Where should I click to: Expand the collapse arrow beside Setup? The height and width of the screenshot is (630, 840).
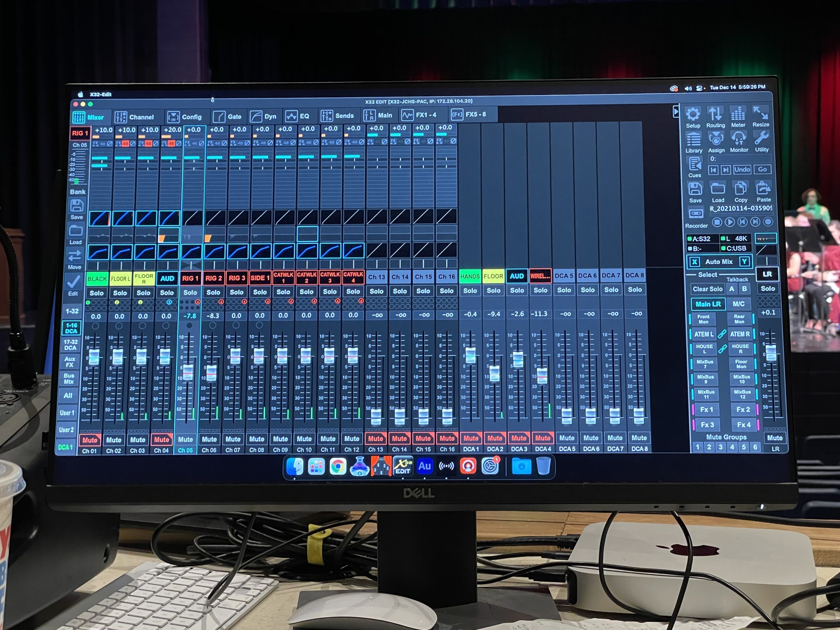[x=676, y=112]
